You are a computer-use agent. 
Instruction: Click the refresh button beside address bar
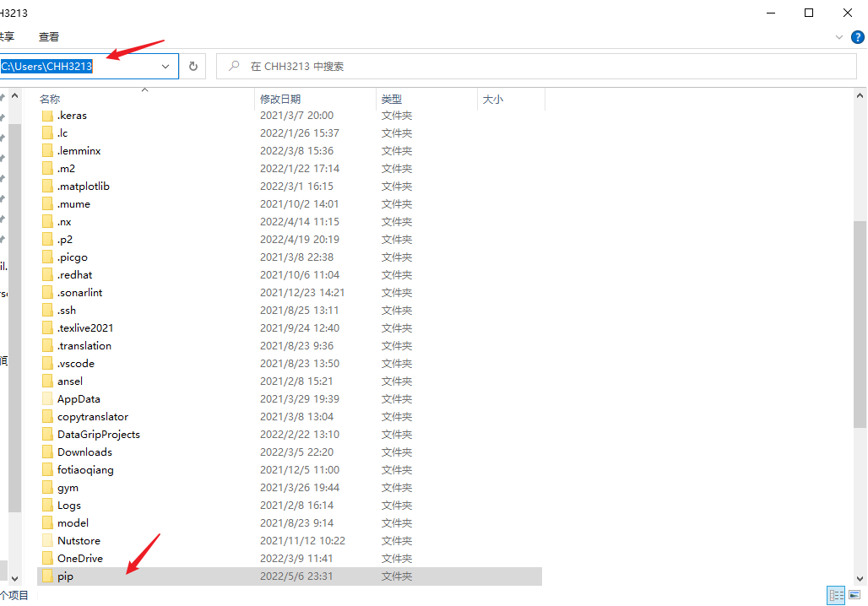click(x=193, y=67)
